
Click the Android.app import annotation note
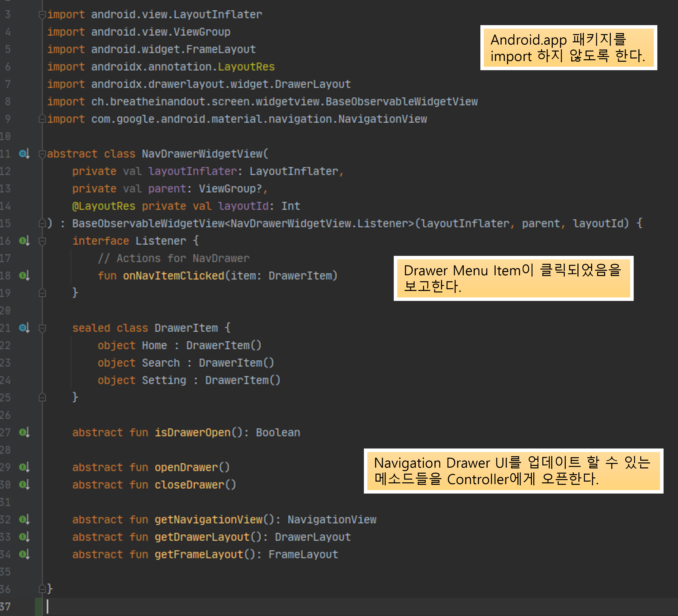568,48
